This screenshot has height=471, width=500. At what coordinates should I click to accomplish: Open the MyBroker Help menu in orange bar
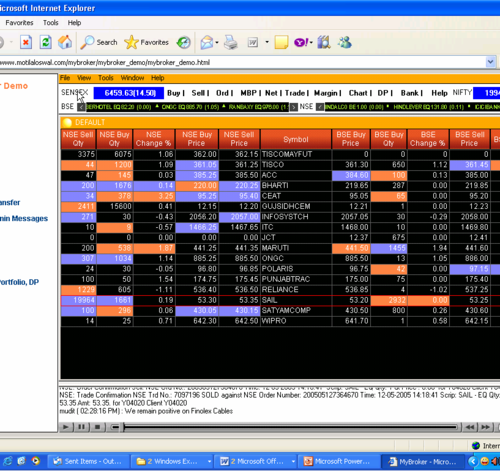(158, 78)
